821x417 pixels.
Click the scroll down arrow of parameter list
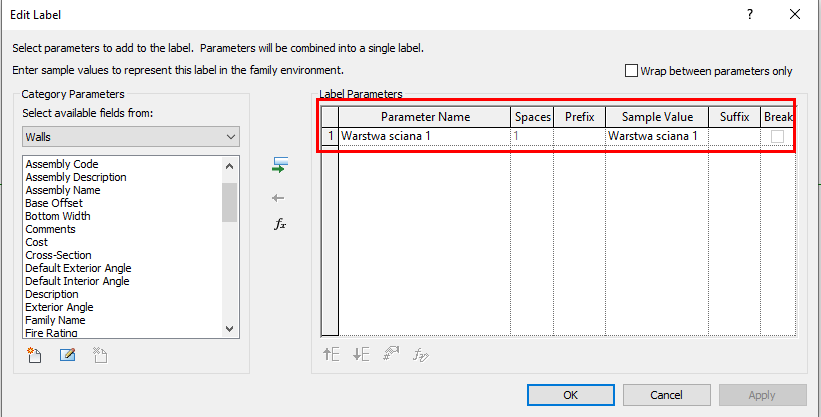pos(230,328)
